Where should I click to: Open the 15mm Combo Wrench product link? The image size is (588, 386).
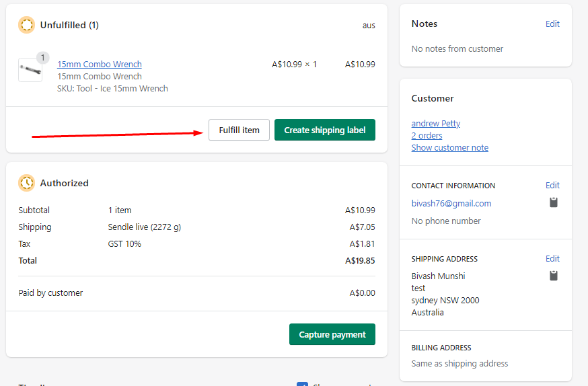tap(99, 65)
